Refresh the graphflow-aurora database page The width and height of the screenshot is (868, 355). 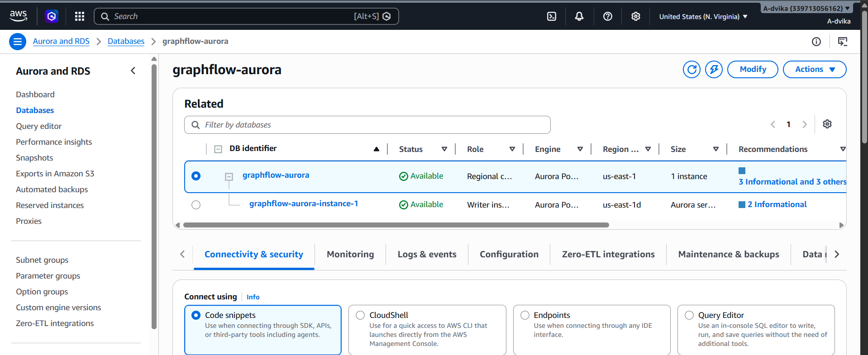[x=692, y=69]
